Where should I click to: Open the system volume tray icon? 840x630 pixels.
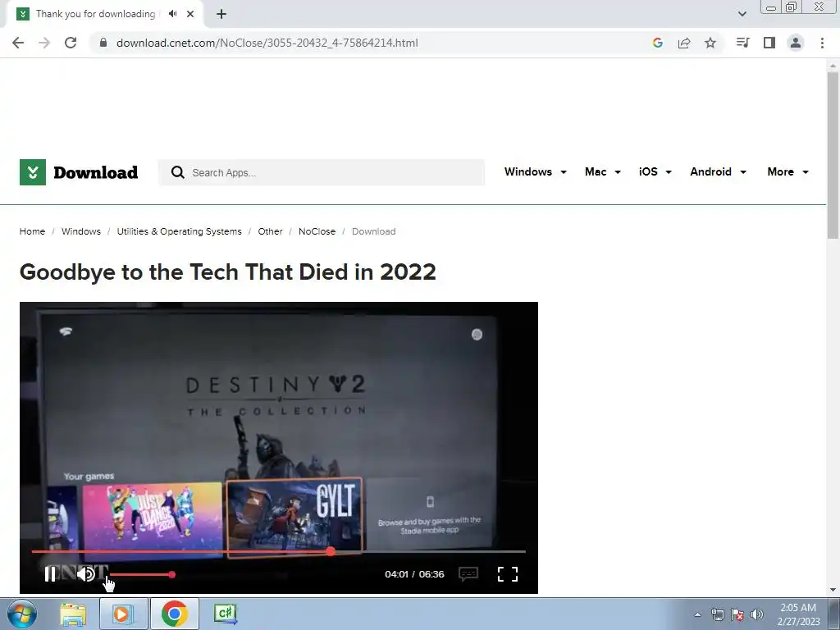757,614
